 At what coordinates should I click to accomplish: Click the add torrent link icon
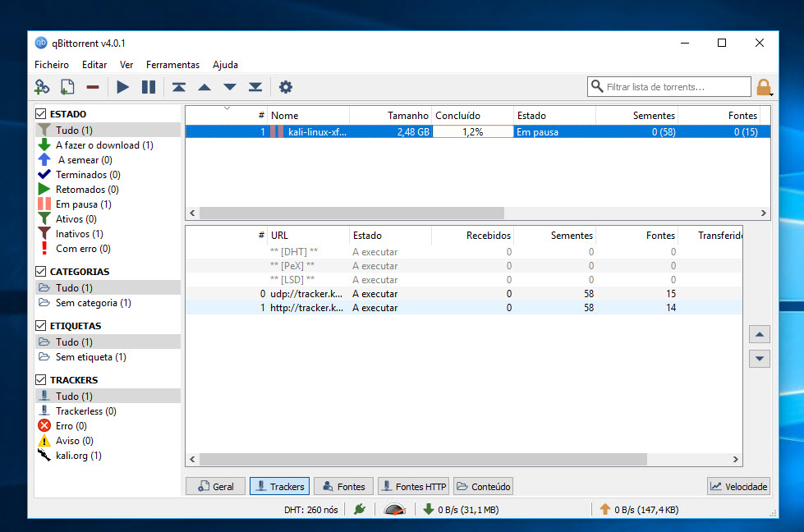[41, 86]
